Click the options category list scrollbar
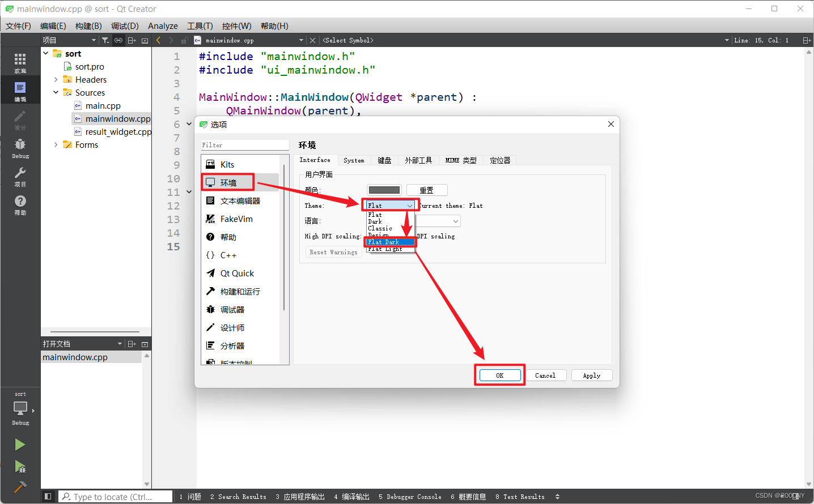Image resolution: width=814 pixels, height=504 pixels. 283,238
